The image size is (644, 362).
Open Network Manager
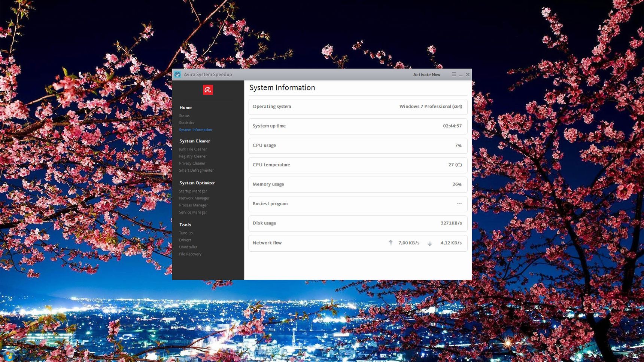pos(194,198)
